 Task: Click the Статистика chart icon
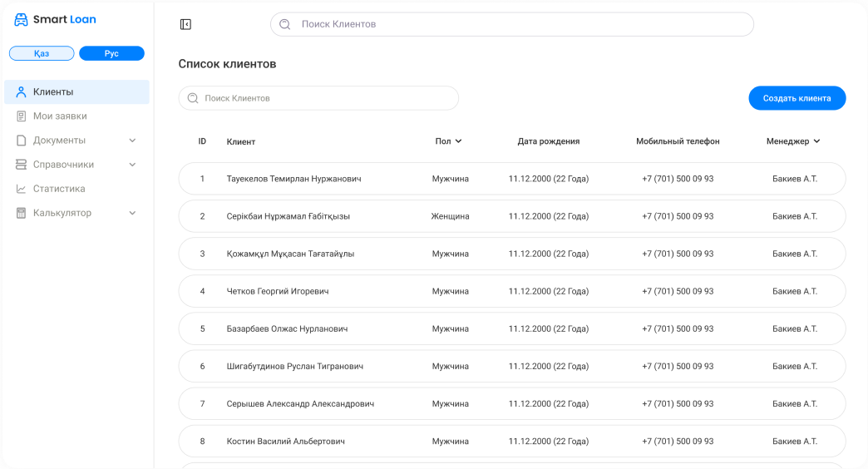click(21, 189)
